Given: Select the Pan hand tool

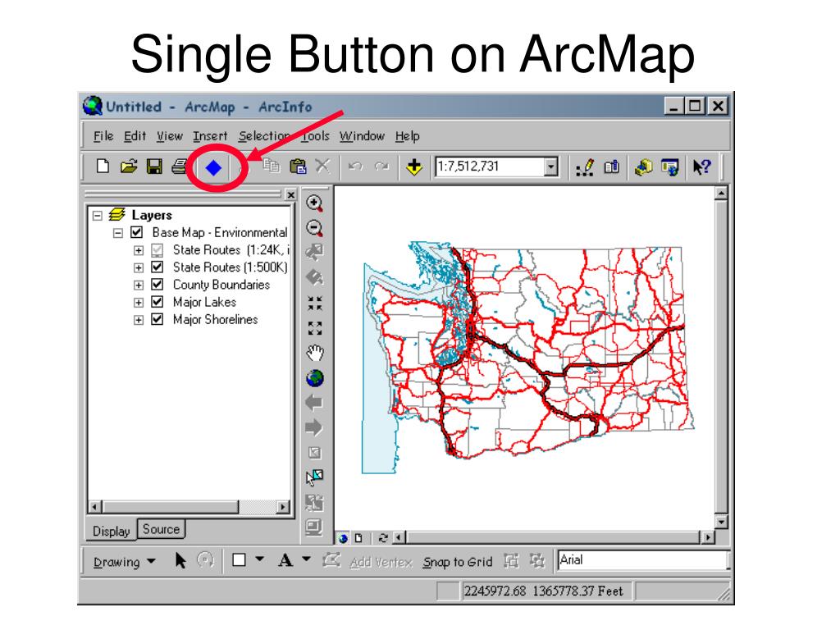Looking at the screenshot, I should (315, 353).
